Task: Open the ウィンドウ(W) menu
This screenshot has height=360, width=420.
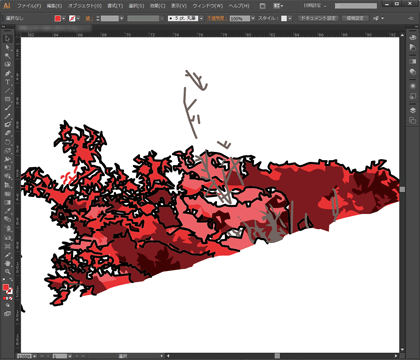Action: [207, 6]
